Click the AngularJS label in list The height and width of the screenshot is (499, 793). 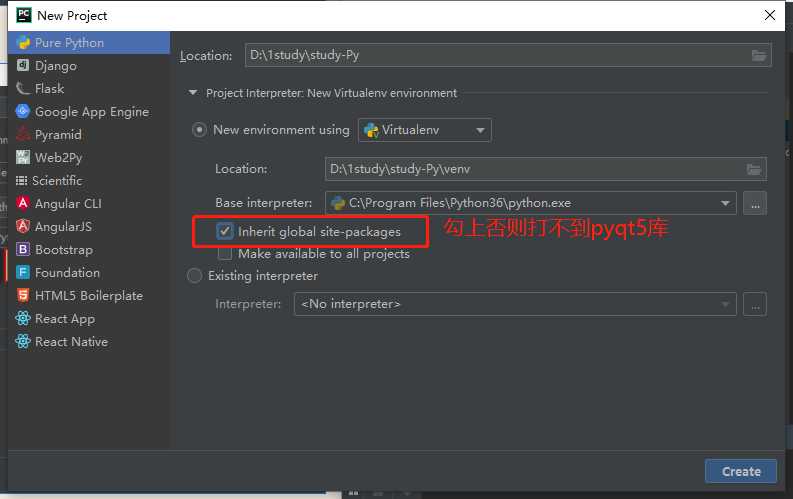point(63,226)
